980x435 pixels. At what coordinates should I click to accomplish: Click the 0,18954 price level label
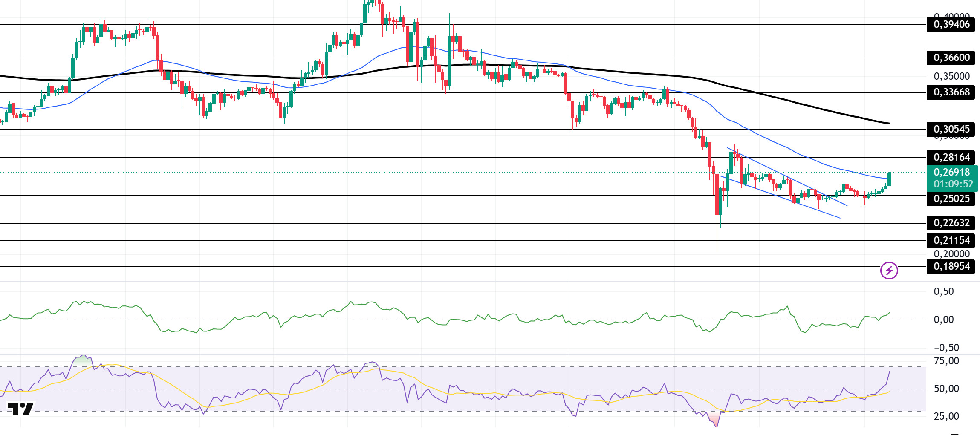coord(951,266)
